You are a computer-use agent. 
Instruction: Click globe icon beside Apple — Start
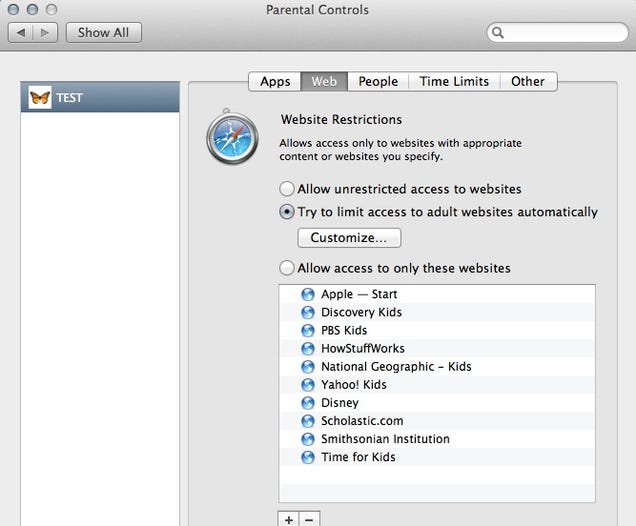tap(308, 294)
